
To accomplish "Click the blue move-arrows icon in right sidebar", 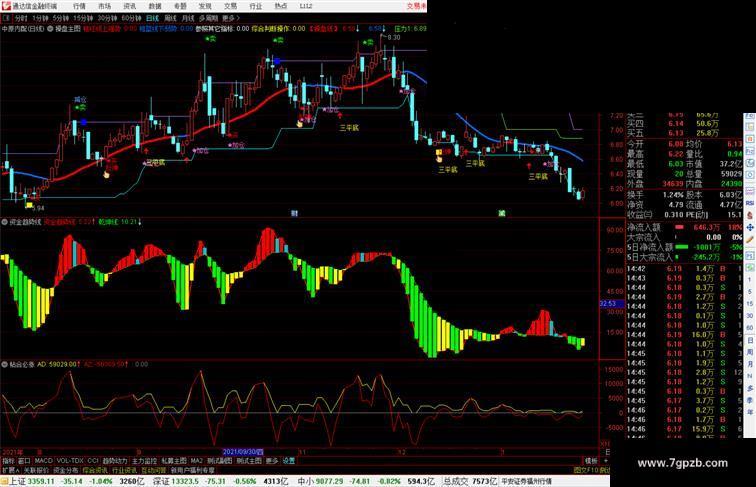I will coord(750,227).
